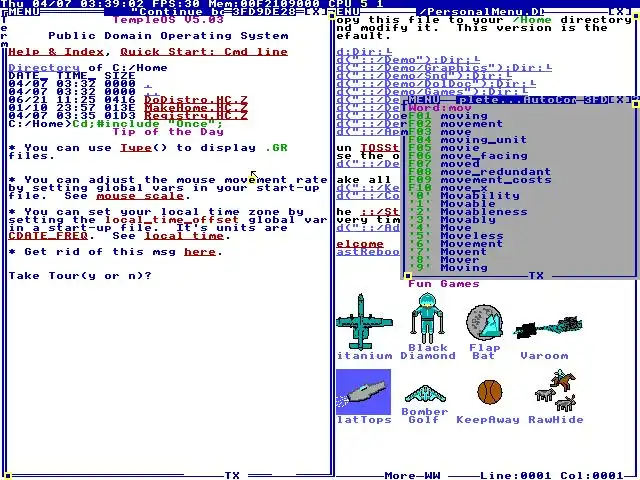Open the local_time_offset link

pos(172,220)
